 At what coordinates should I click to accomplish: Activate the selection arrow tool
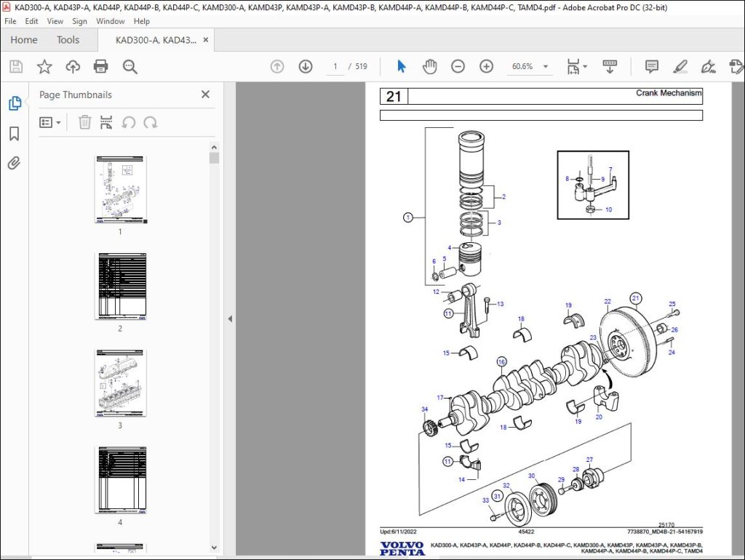[402, 66]
